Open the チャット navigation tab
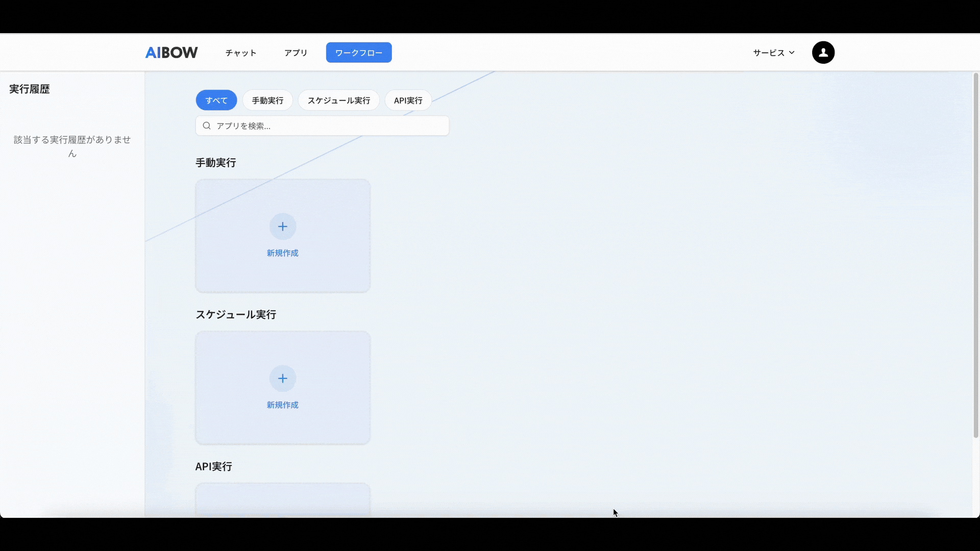 tap(241, 53)
